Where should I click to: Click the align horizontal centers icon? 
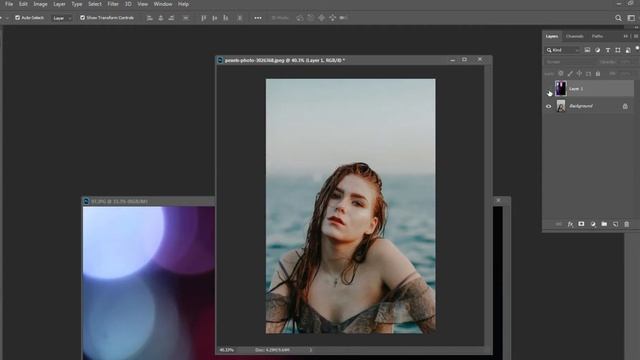pyautogui.click(x=161, y=18)
